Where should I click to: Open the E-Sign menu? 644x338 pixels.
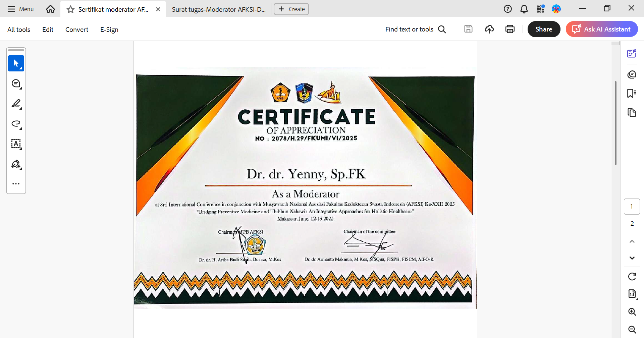(x=109, y=30)
